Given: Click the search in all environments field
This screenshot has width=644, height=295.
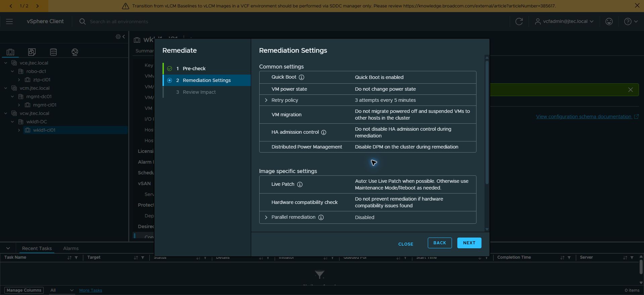Looking at the screenshot, I should pos(119,22).
